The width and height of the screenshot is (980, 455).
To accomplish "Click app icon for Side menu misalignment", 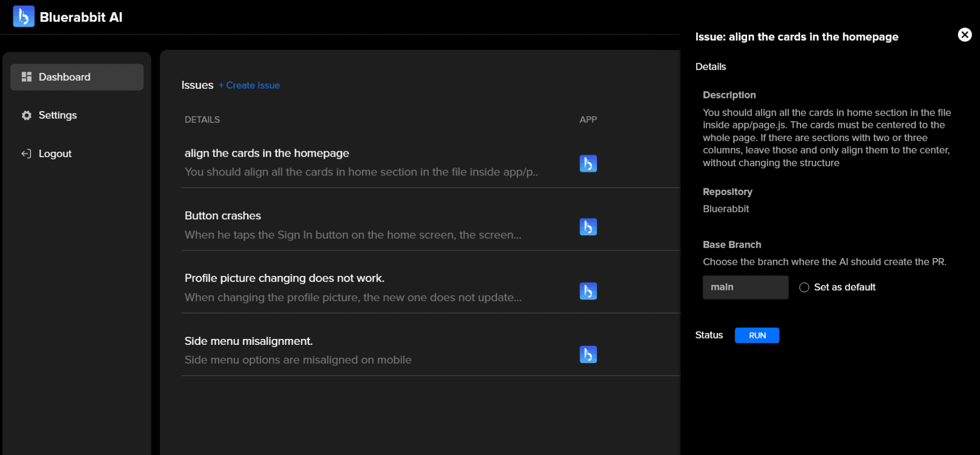I will [588, 354].
